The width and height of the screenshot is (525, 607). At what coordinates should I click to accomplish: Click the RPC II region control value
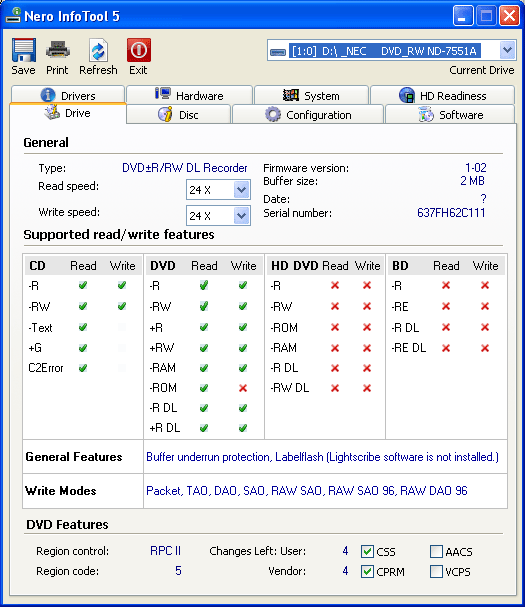(165, 550)
